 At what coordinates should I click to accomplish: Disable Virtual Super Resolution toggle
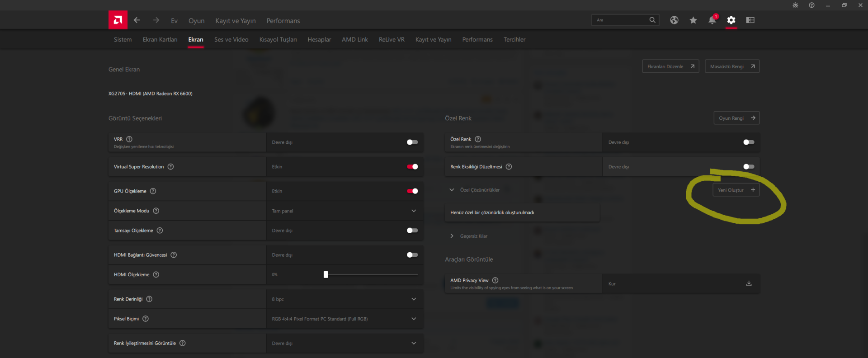tap(412, 167)
